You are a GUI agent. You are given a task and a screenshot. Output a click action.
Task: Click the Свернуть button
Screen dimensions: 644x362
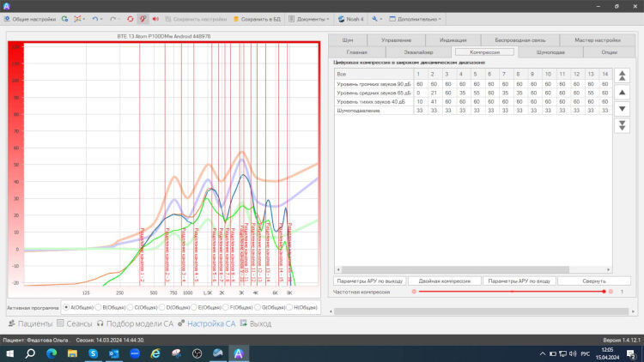pos(594,281)
